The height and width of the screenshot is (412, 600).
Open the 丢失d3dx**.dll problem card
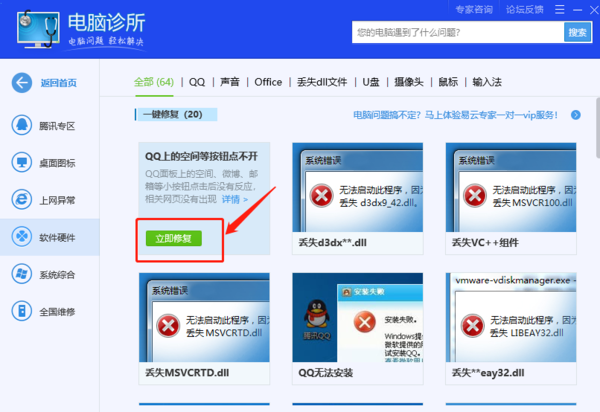[357, 198]
